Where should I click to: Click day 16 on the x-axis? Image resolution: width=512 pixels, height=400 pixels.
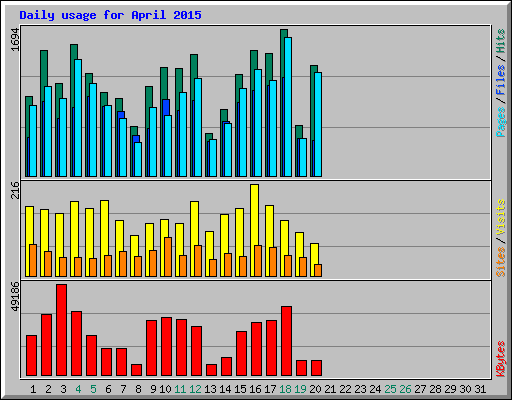click(x=255, y=389)
